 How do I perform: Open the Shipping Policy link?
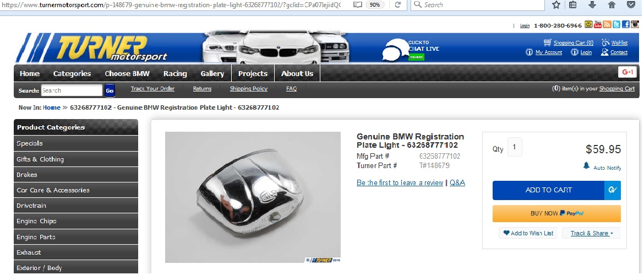(248, 89)
